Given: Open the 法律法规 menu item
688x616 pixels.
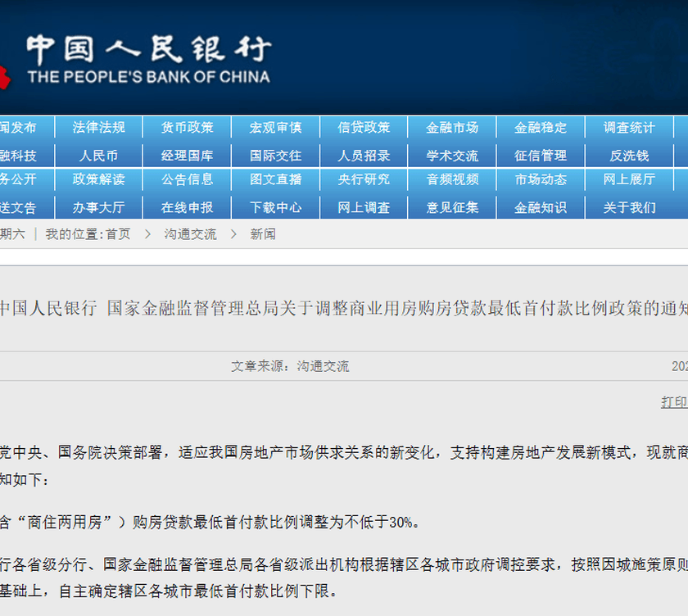Looking at the screenshot, I should [98, 128].
